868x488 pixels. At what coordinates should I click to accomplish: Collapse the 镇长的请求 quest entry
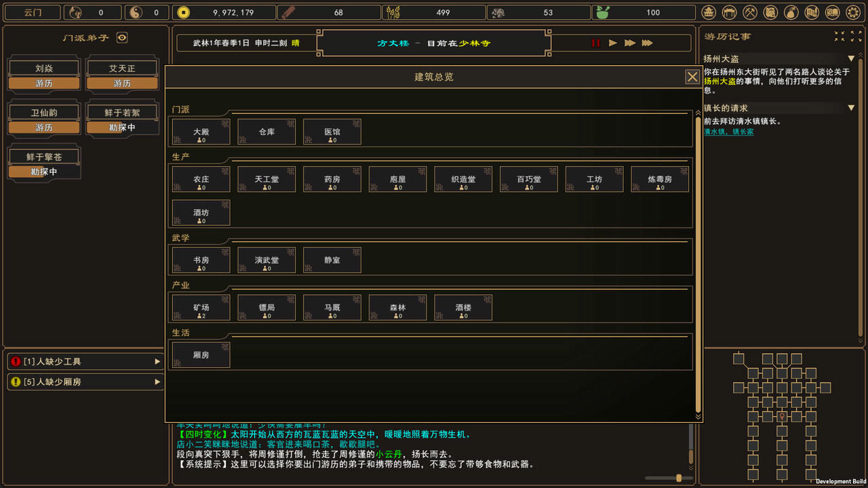pyautogui.click(x=851, y=108)
